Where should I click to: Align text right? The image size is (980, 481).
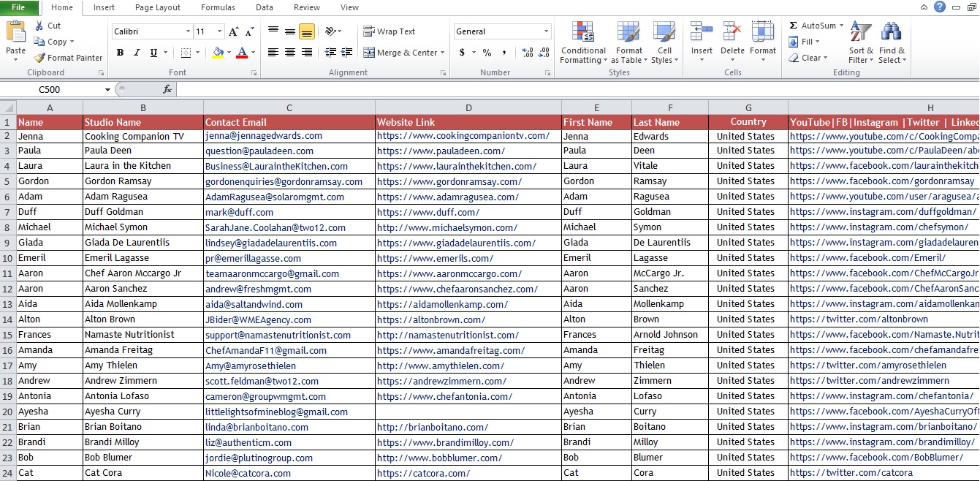(307, 53)
